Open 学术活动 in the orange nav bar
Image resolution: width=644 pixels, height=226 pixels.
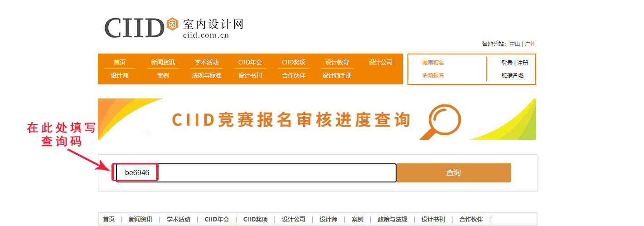click(x=207, y=63)
